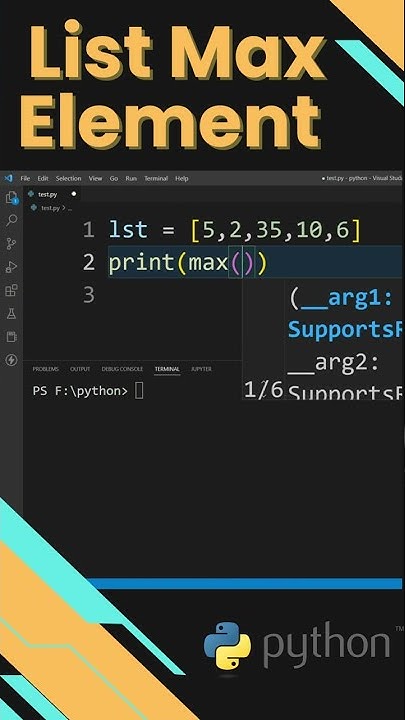Switch to the Output panel tab
The height and width of the screenshot is (720, 405).
(80, 369)
